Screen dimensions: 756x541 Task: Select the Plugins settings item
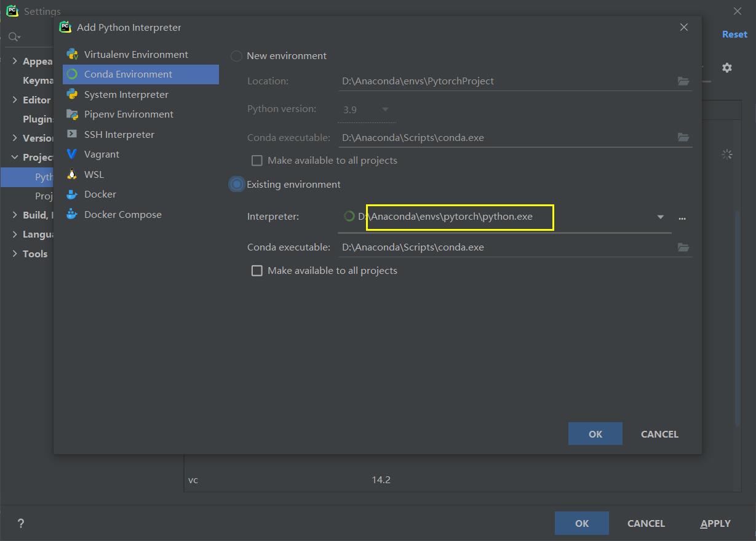(x=38, y=119)
